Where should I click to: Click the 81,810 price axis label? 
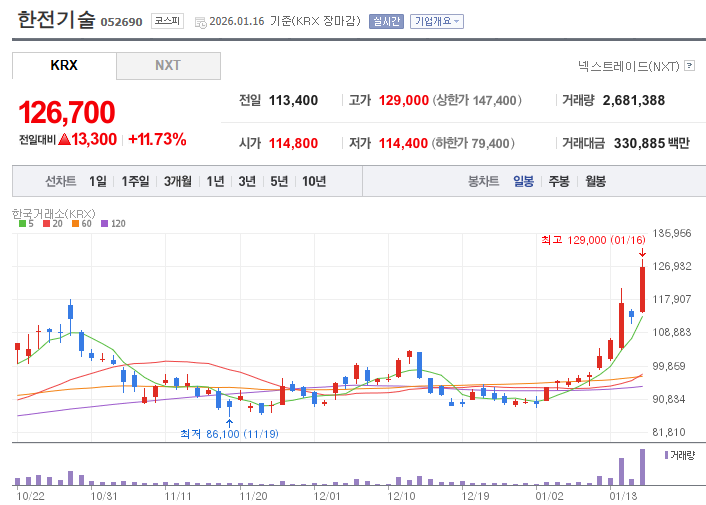[x=669, y=432]
